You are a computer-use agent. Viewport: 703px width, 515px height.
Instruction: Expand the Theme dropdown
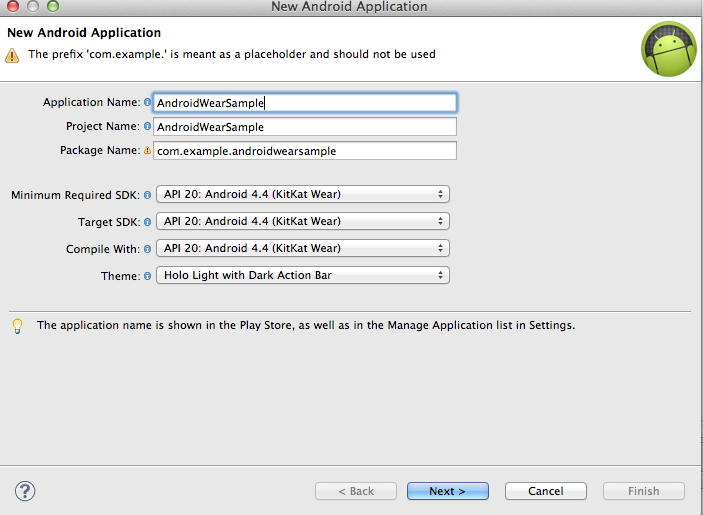[x=303, y=275]
